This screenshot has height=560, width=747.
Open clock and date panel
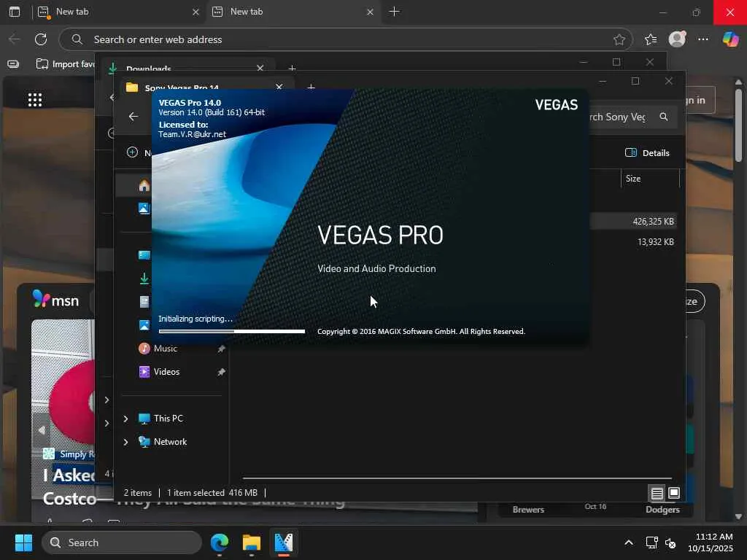[x=710, y=542]
